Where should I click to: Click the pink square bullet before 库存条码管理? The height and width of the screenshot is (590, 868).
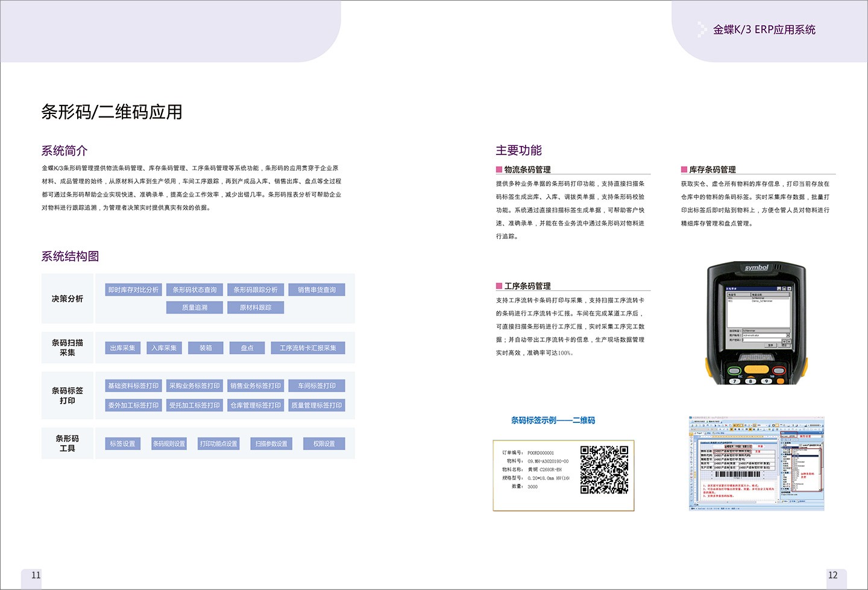coord(684,170)
